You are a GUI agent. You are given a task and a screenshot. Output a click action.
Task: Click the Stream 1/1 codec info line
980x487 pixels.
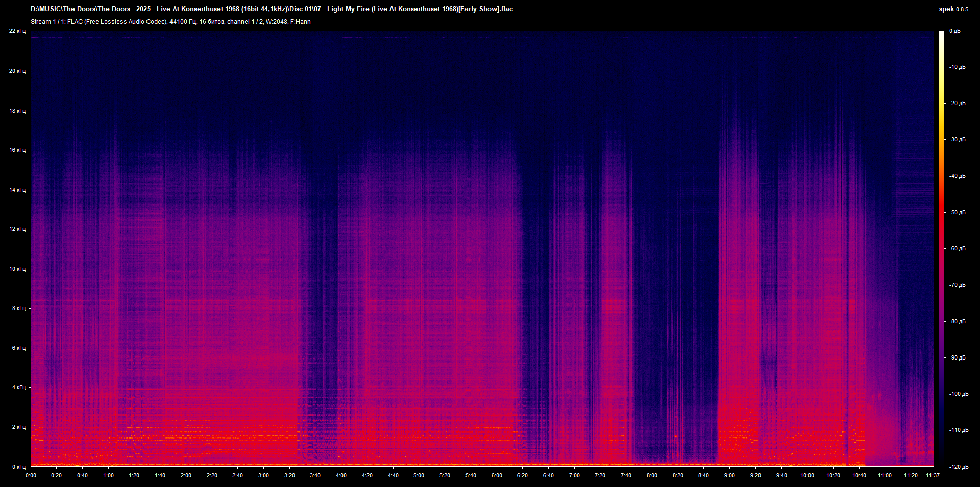click(170, 22)
